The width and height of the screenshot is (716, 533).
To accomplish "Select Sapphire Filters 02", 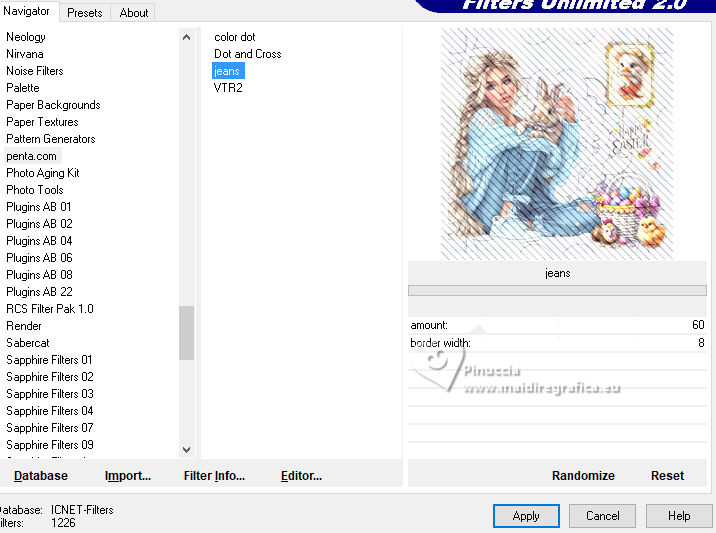I will click(x=50, y=377).
